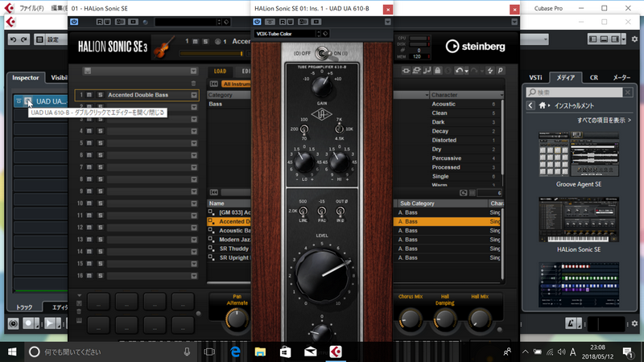Enable Write automation in UAD 610-B window
The height and width of the screenshot is (362, 644).
(290, 22)
